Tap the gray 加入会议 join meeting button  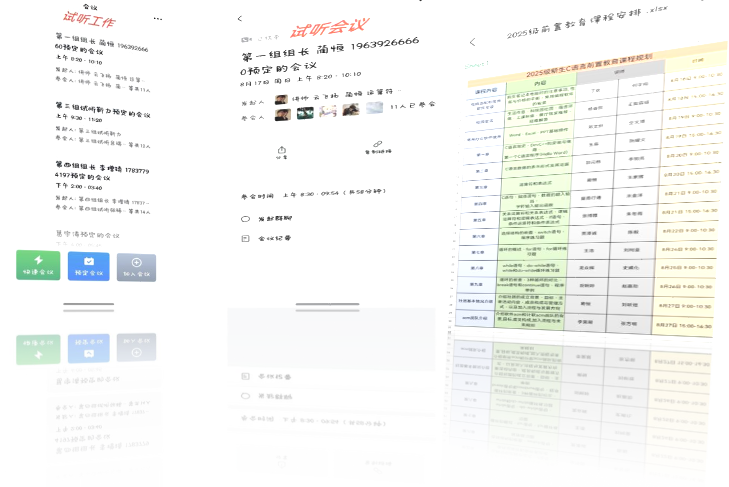coord(136,266)
